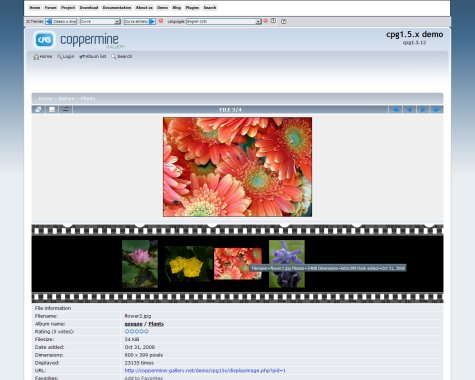Open Documentation in top navigation
This screenshot has width=475, height=380.
pyautogui.click(x=117, y=8)
